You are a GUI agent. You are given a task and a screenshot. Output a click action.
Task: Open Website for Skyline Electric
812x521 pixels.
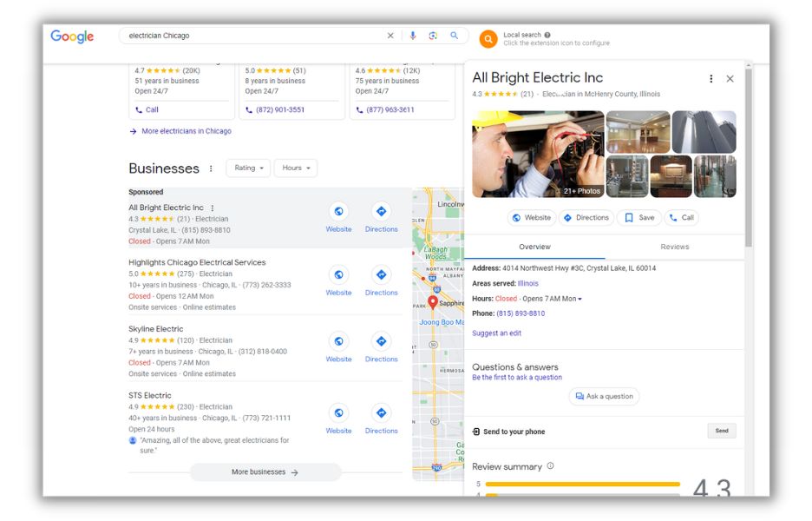tap(338, 348)
